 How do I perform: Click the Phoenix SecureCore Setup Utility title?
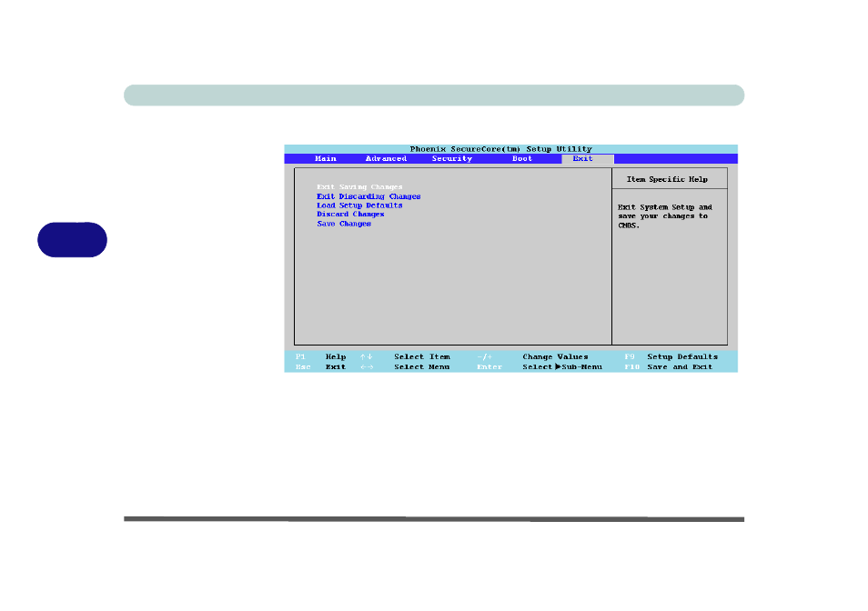[x=501, y=149]
